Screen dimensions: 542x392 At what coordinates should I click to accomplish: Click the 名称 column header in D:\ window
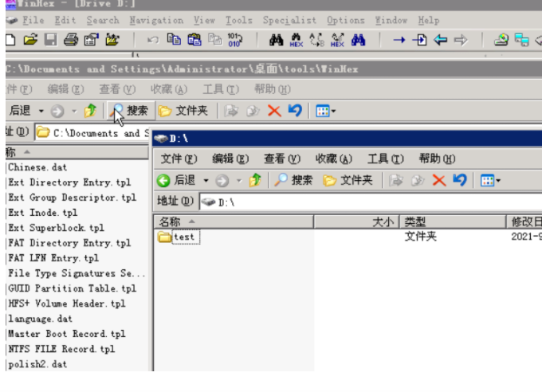pos(234,222)
